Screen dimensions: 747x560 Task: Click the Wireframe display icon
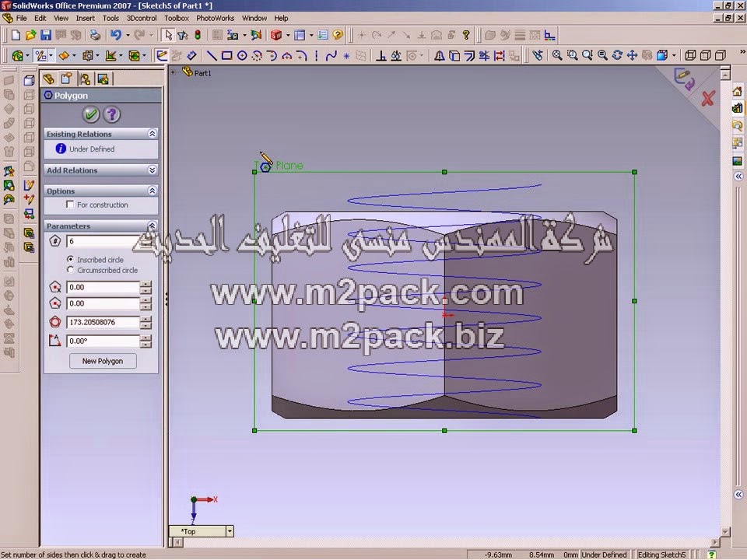click(x=690, y=56)
